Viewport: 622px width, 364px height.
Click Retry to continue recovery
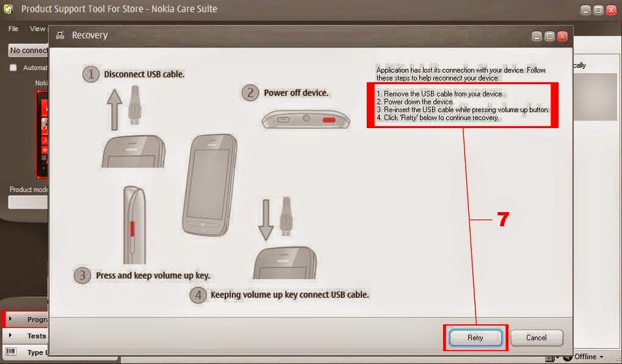[x=475, y=337]
